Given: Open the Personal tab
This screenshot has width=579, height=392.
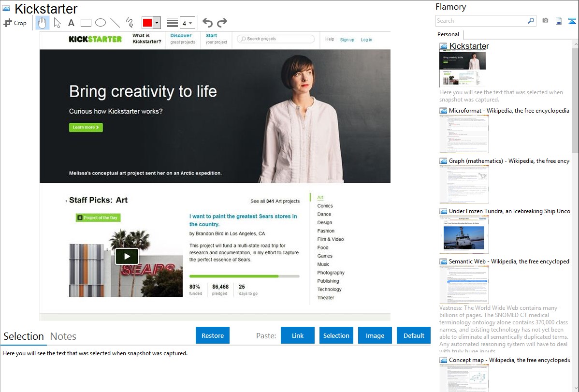Looking at the screenshot, I should [x=448, y=34].
